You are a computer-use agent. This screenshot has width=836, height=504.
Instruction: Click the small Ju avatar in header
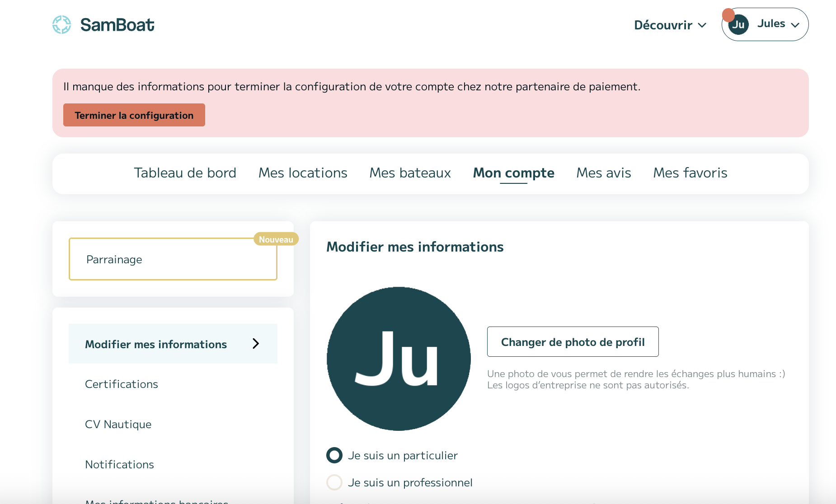click(739, 25)
